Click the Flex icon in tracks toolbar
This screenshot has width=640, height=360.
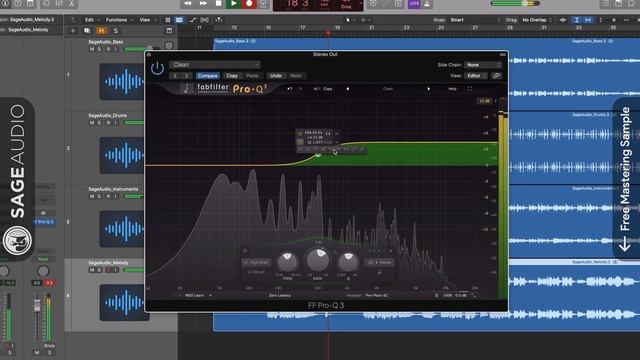(204, 20)
